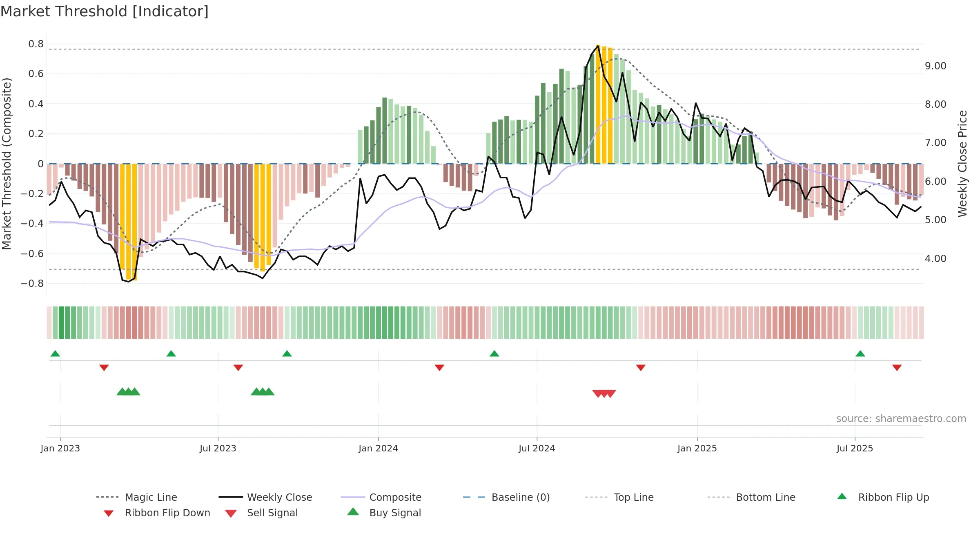Click the Market Threshold (Composite) axis title
The width and height of the screenshot is (980, 551).
pyautogui.click(x=7, y=163)
